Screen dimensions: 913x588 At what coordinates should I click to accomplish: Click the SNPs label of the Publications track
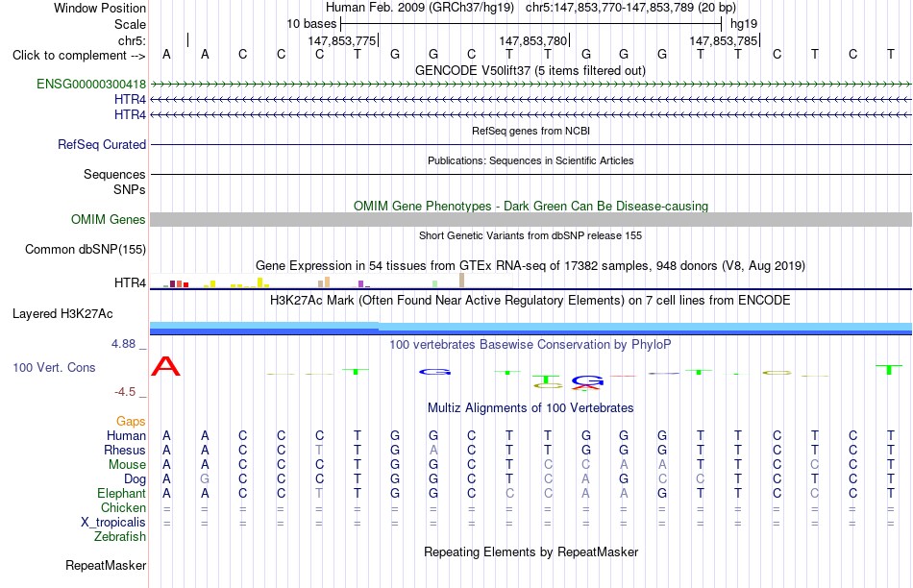[130, 190]
